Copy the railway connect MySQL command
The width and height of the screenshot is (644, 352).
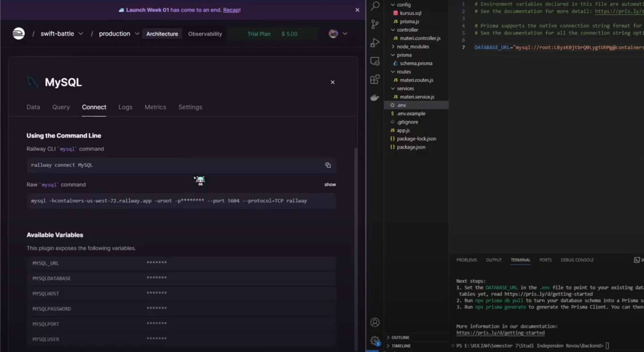[x=328, y=165]
